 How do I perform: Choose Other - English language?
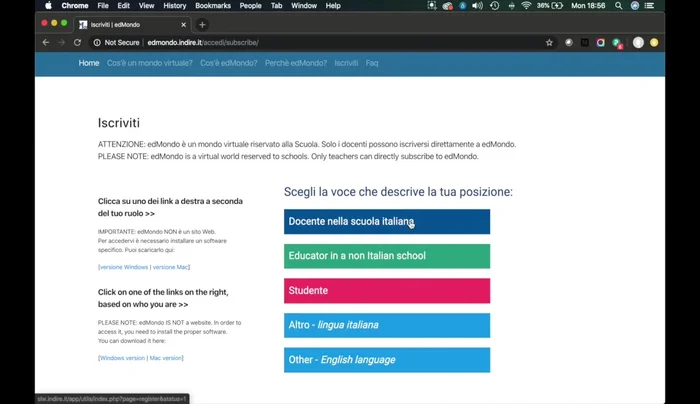pos(387,360)
